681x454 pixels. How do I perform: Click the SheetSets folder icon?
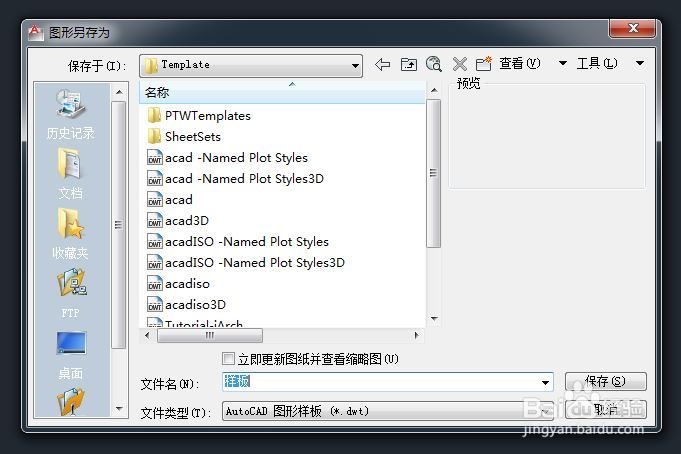click(x=154, y=136)
